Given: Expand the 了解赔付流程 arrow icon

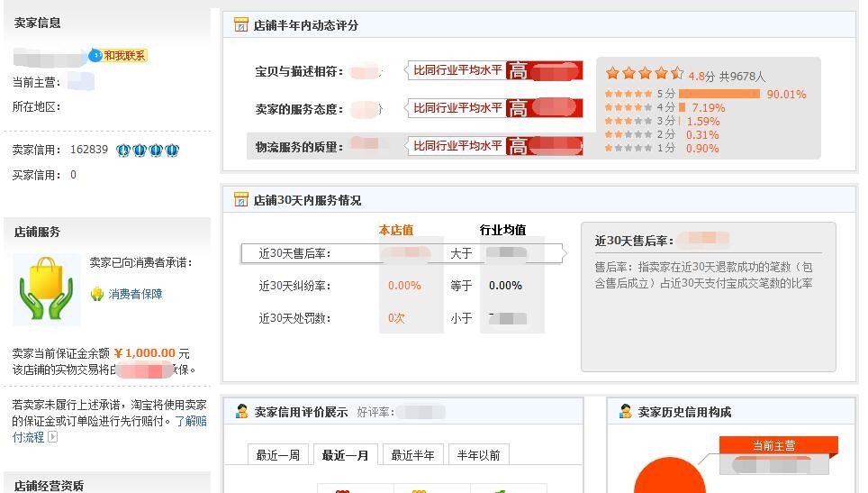Looking at the screenshot, I should coord(52,437).
